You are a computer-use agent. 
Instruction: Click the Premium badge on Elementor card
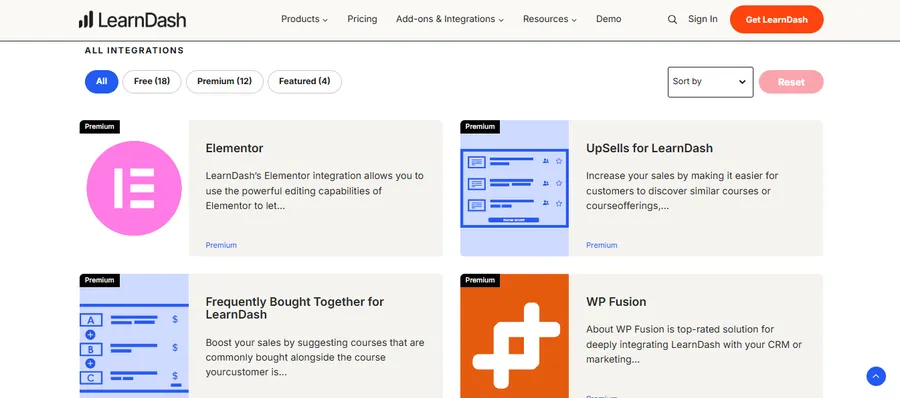[99, 126]
